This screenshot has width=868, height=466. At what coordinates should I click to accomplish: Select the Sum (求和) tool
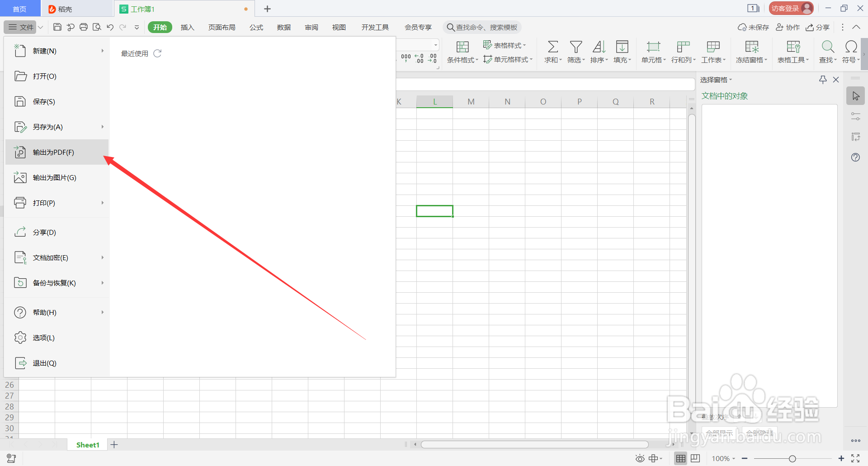pos(552,51)
